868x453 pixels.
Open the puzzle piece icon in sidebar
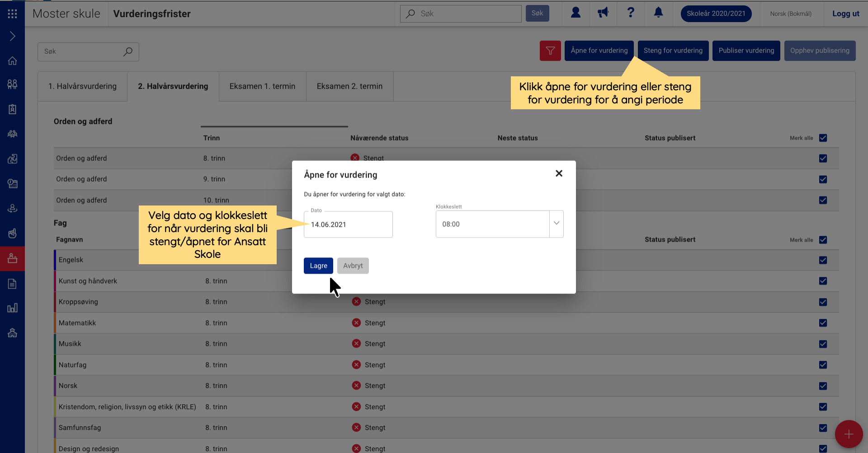(12, 159)
